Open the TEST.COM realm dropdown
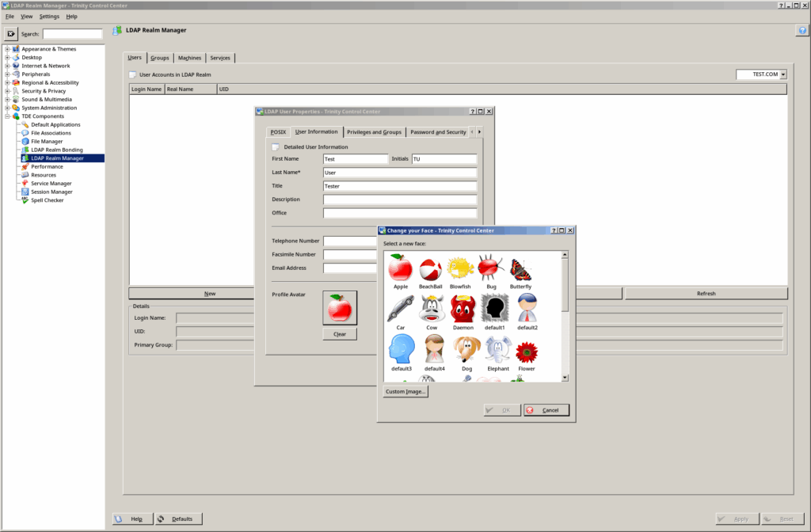The image size is (811, 532). pyautogui.click(x=782, y=74)
